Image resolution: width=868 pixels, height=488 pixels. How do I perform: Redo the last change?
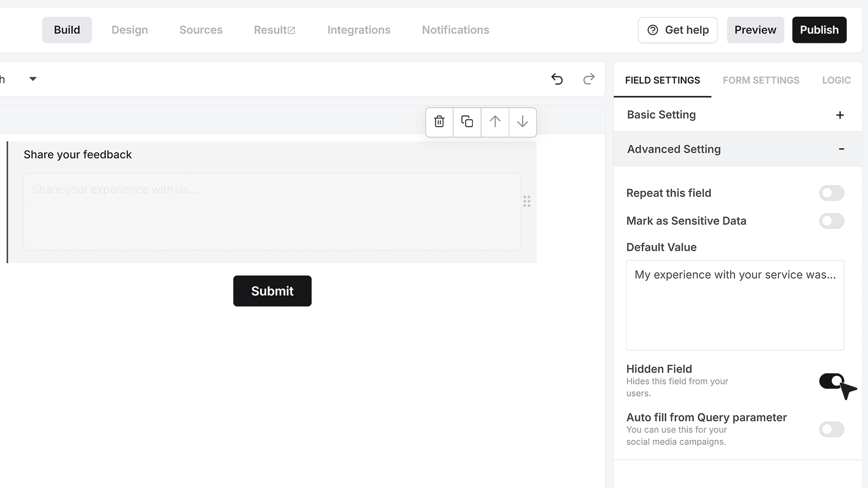pyautogui.click(x=589, y=79)
